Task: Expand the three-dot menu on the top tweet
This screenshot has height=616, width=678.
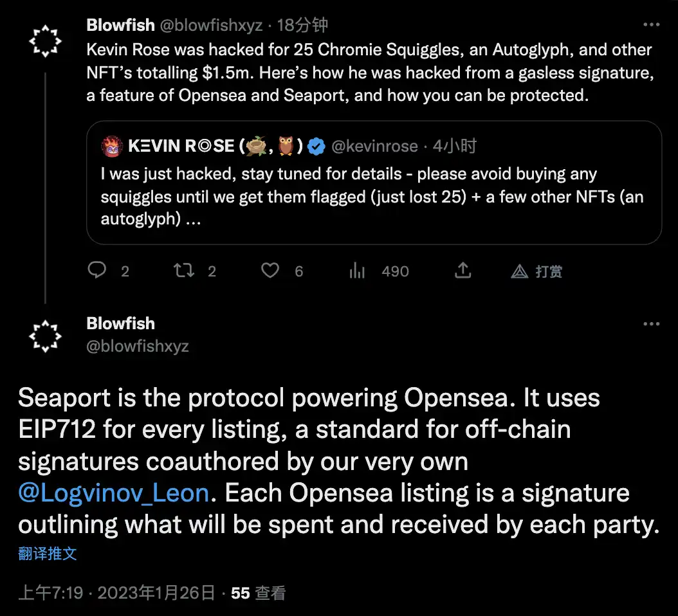Action: coord(651,24)
